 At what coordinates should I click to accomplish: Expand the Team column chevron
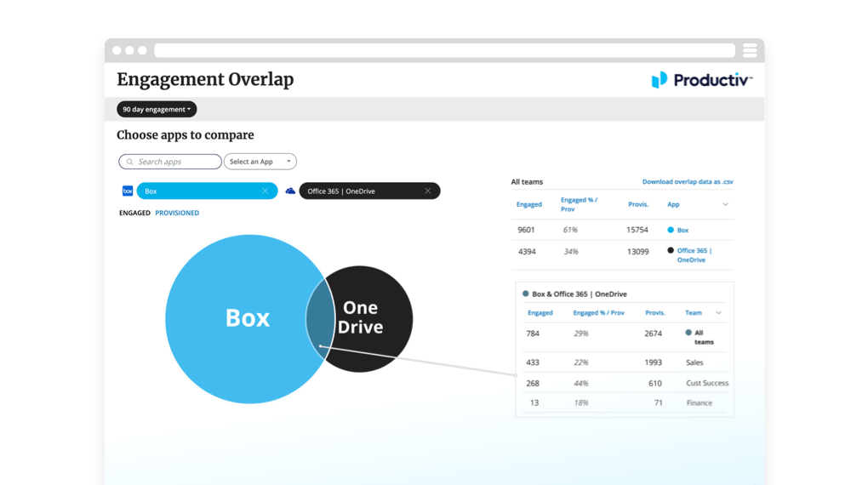click(x=718, y=313)
